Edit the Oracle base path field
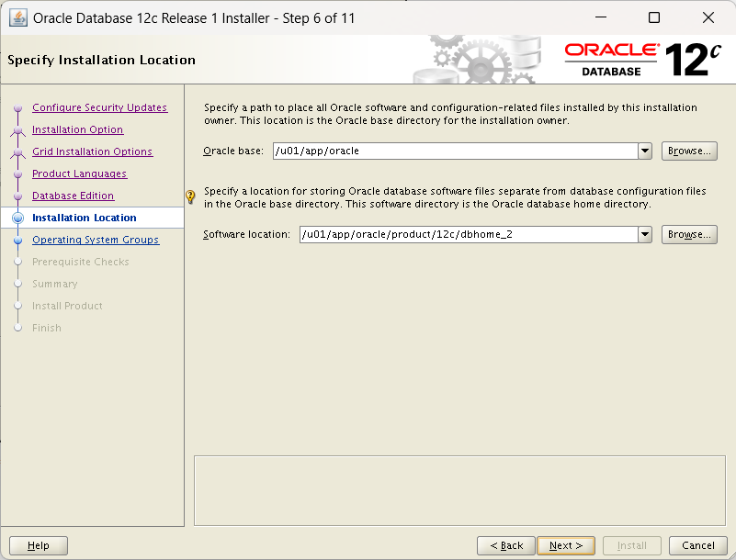This screenshot has height=560, width=736. point(456,151)
